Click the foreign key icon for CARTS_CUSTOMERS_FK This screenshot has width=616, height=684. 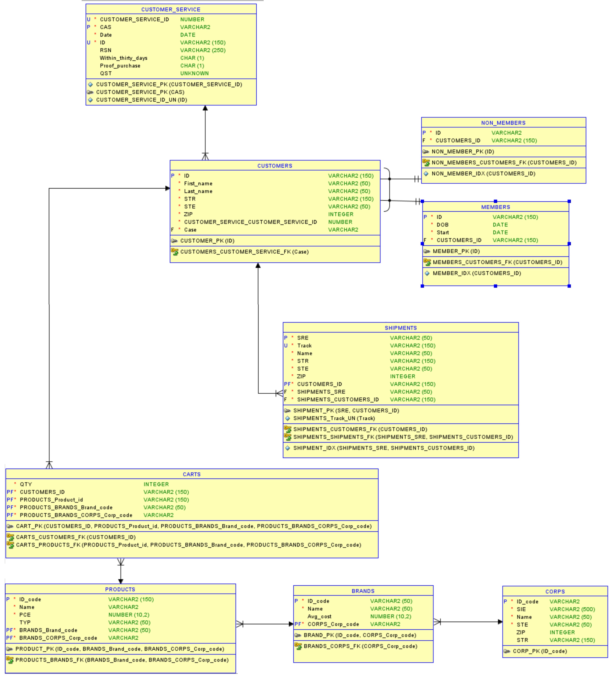click(x=11, y=537)
